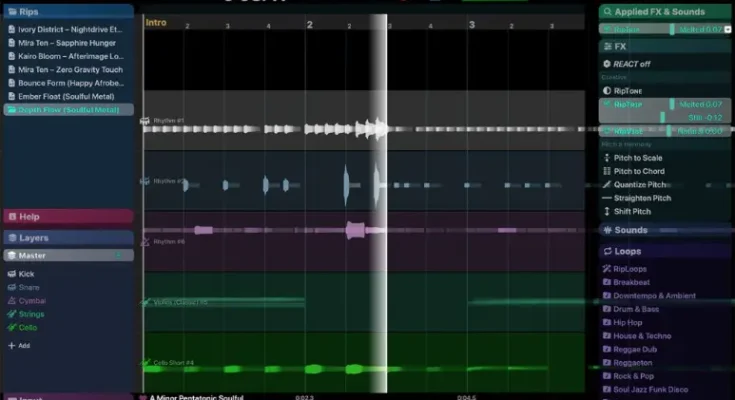Open the RipLoops folder

(630, 269)
